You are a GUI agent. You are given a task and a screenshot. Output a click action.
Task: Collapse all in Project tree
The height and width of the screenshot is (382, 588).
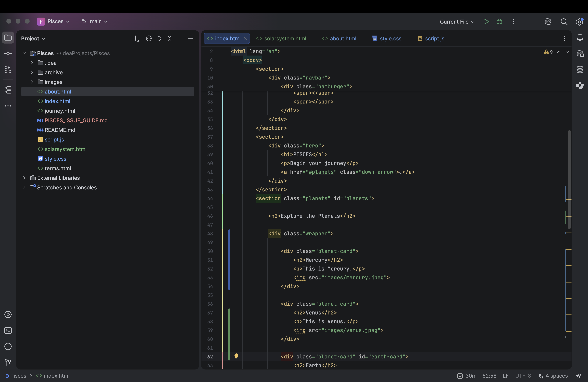pyautogui.click(x=169, y=38)
